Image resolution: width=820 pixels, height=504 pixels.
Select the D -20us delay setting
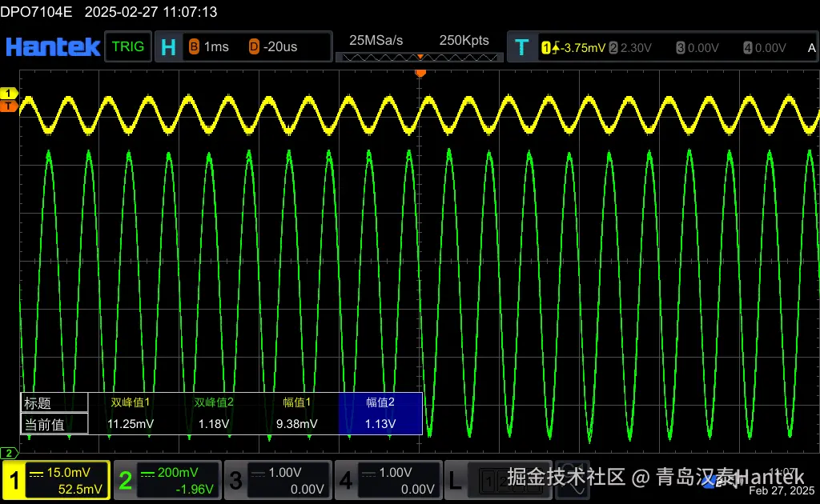273,46
